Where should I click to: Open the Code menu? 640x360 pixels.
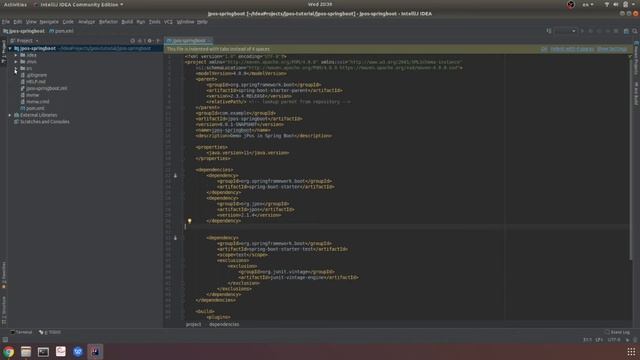pyautogui.click(x=68, y=22)
